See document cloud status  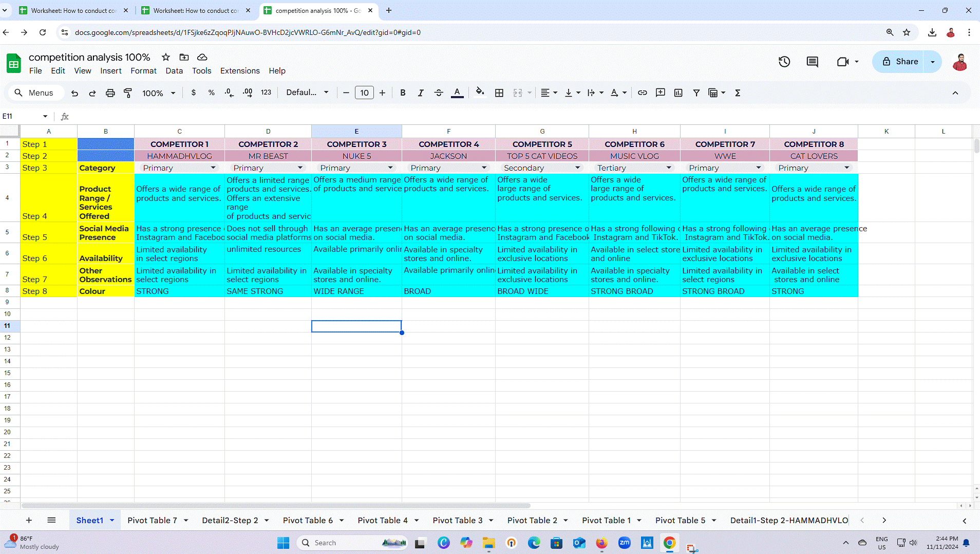click(202, 57)
